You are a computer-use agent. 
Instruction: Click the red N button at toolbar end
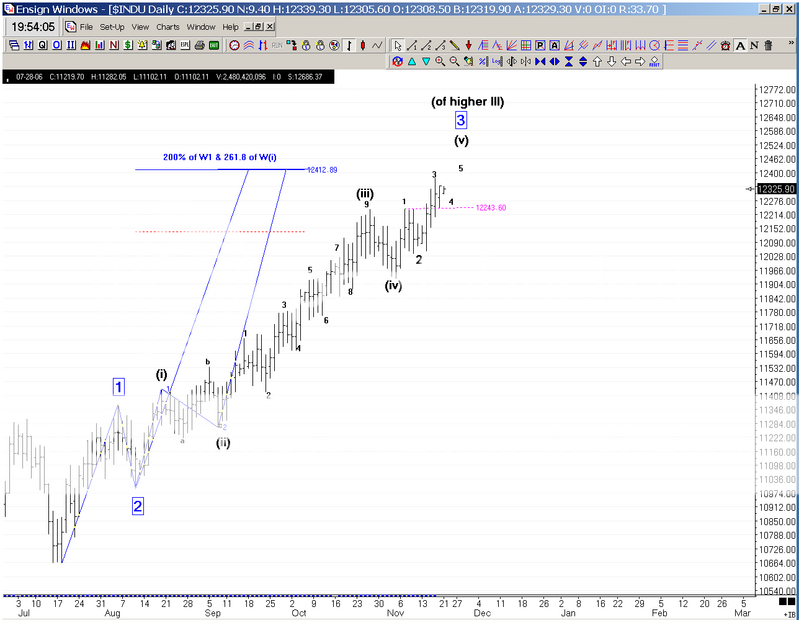tap(755, 46)
